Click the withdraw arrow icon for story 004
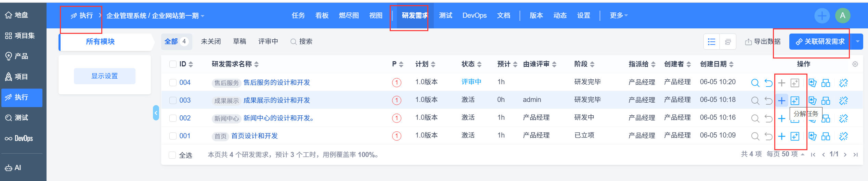This screenshot has height=181, width=868. click(768, 83)
